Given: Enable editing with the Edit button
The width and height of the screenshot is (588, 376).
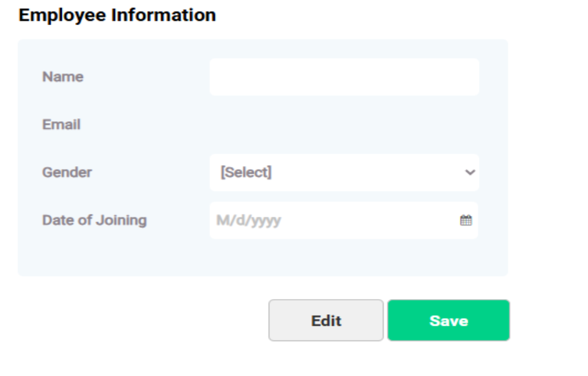Looking at the screenshot, I should point(326,320).
